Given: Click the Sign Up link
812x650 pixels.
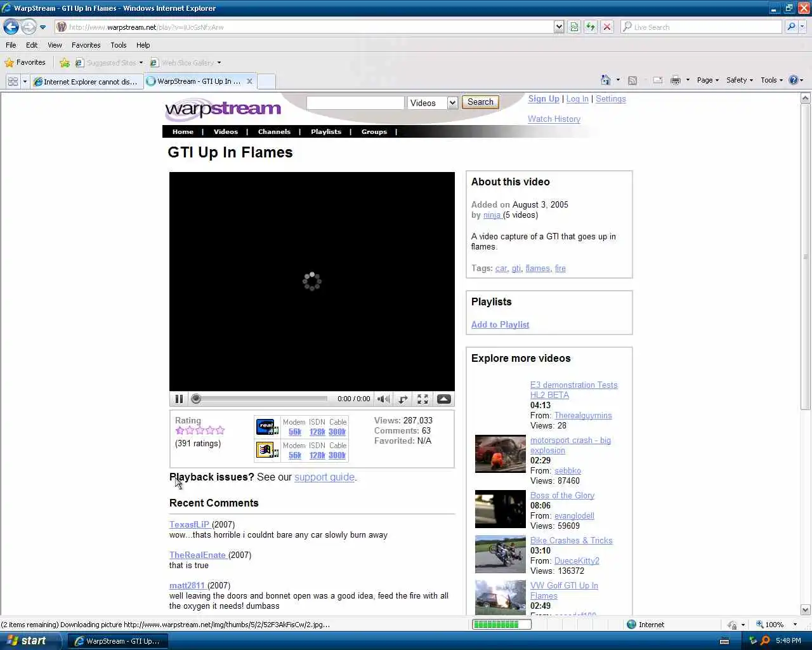Looking at the screenshot, I should [544, 99].
